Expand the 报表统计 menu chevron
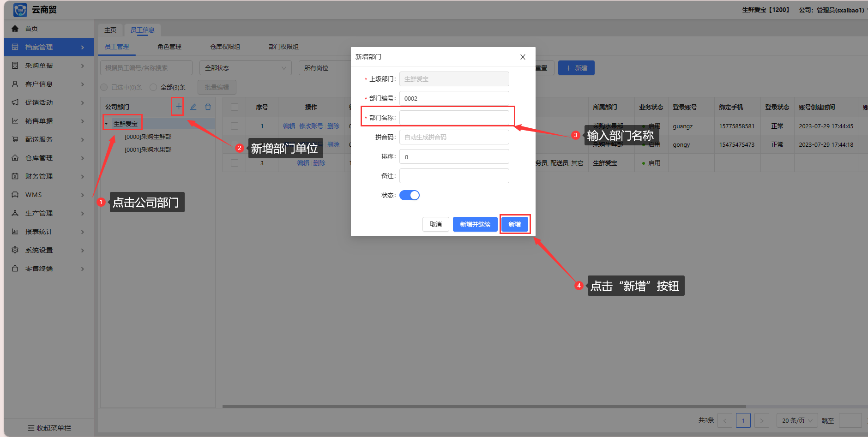868x437 pixels. (x=83, y=232)
